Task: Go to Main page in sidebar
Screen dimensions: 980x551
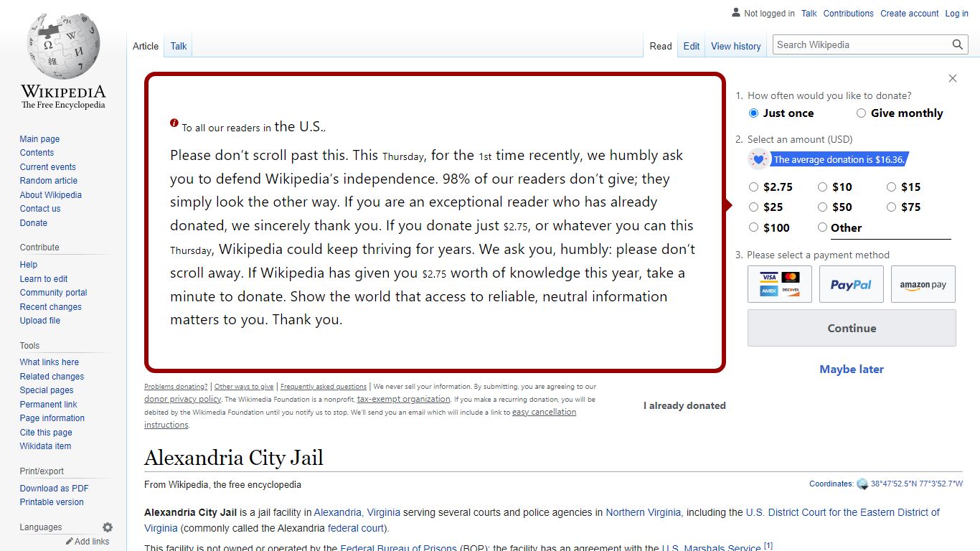Action: [x=39, y=139]
